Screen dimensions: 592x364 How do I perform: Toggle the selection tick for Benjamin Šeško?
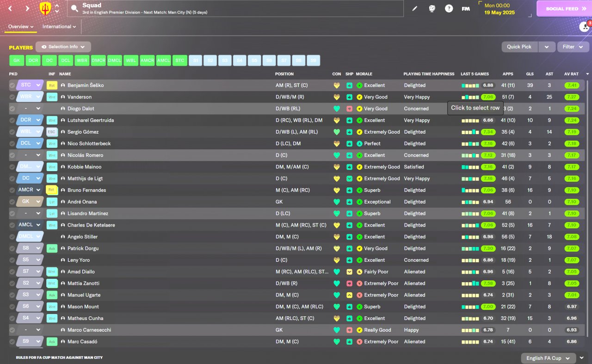coord(12,86)
